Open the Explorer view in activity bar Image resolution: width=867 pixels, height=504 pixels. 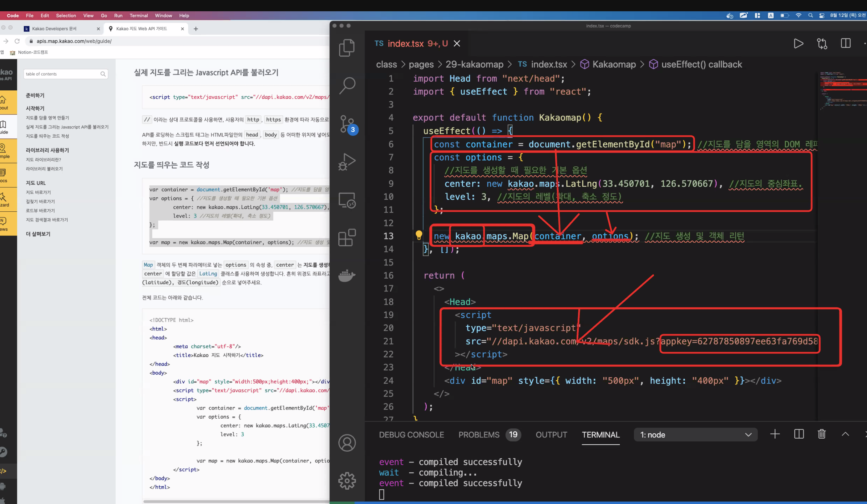[x=347, y=48]
